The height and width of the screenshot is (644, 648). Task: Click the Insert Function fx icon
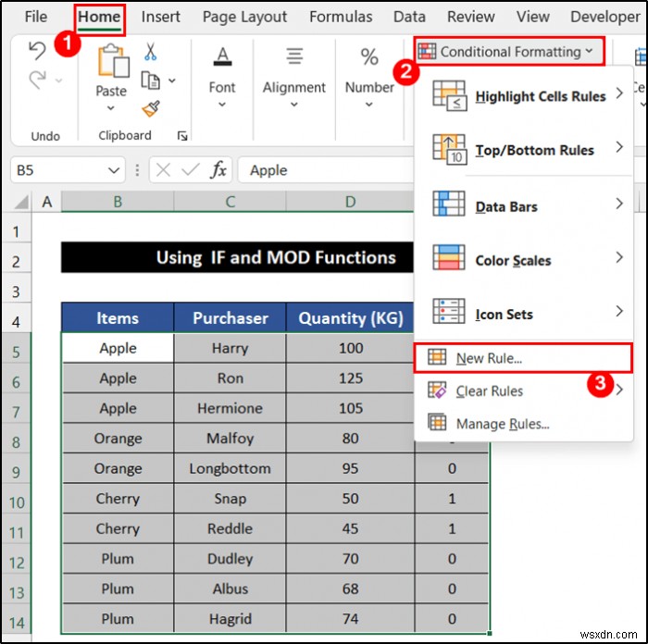(x=218, y=169)
